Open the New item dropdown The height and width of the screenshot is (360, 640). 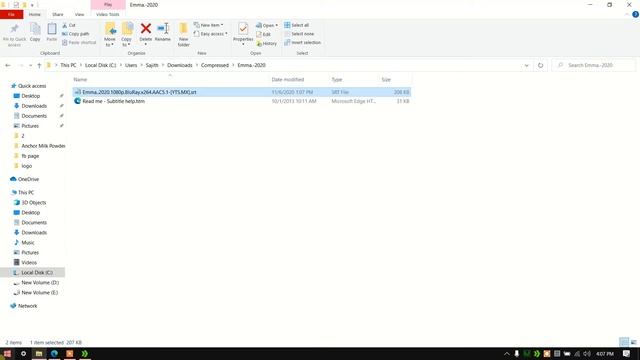[209, 25]
